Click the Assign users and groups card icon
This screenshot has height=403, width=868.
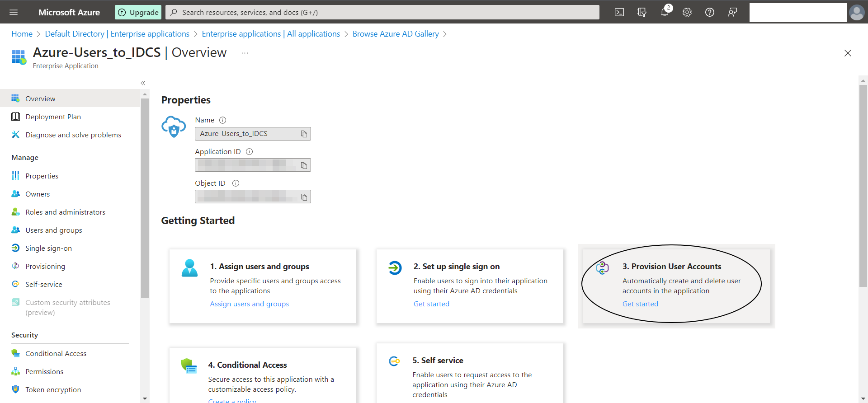[x=189, y=268]
